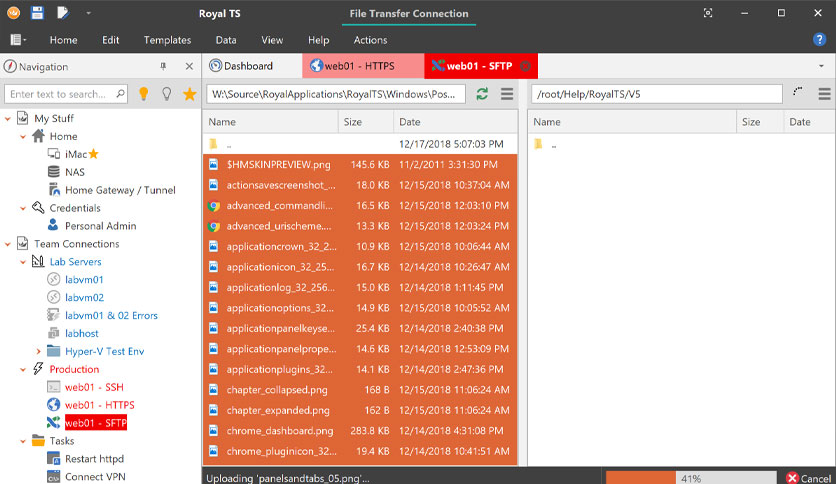Open local parent folder '..' row
The height and width of the screenshot is (484, 836).
click(x=360, y=144)
